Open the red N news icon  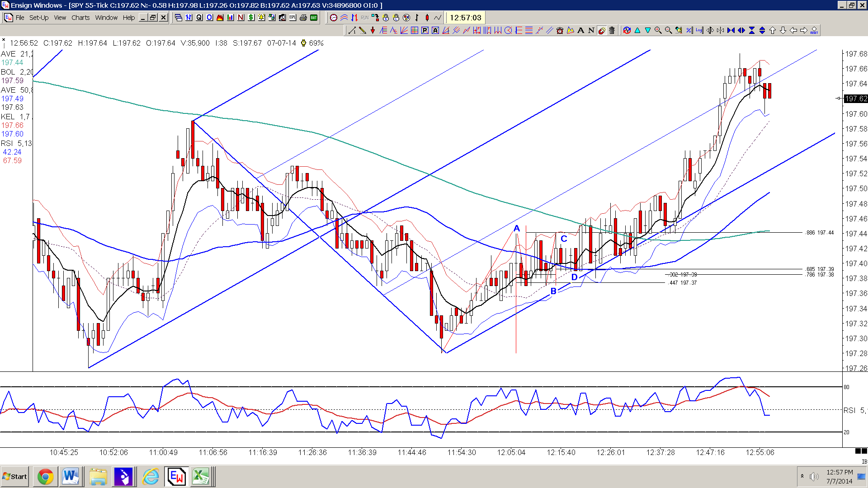pos(241,18)
